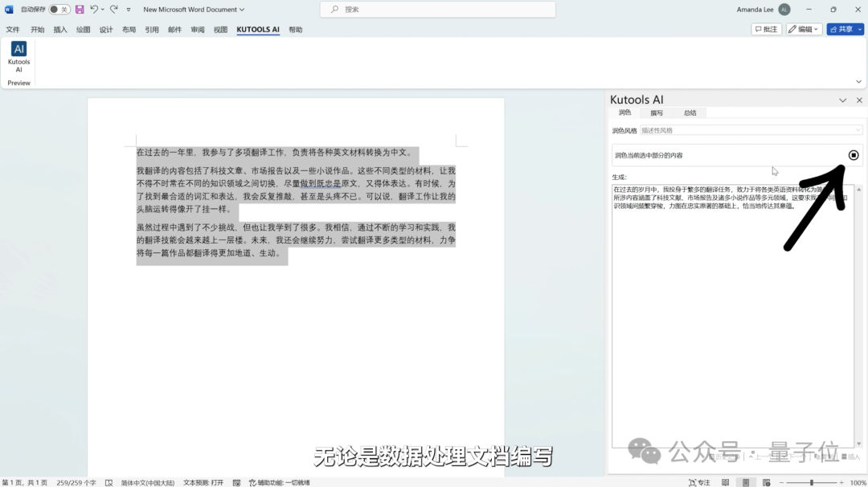Screen dimensions: 868x487
Task: Toggle the AutoSave switch
Action: point(59,10)
